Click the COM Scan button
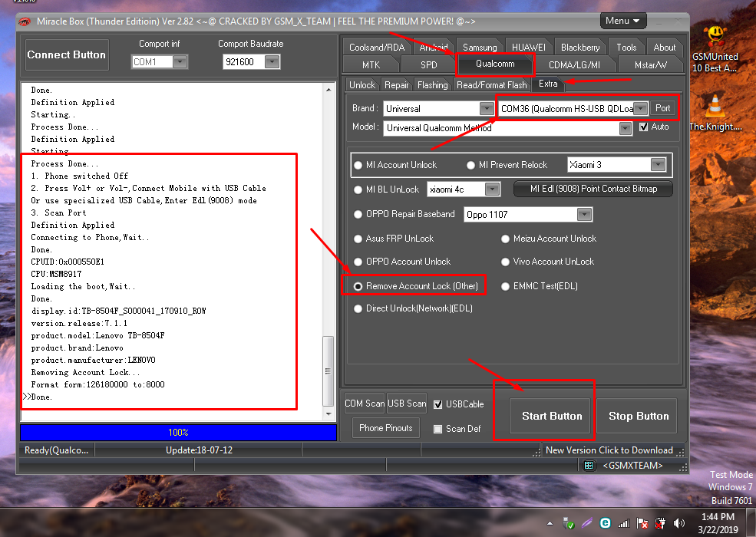This screenshot has height=537, width=756. click(x=365, y=404)
